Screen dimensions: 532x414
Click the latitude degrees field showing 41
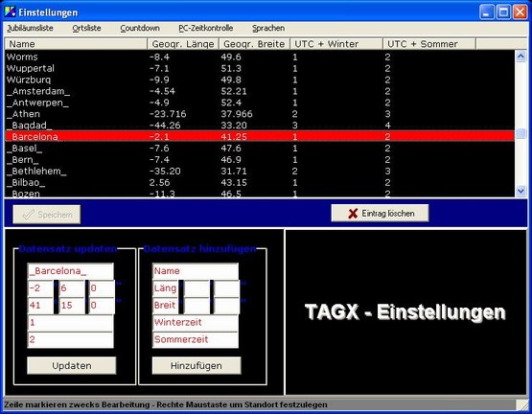coord(40,306)
